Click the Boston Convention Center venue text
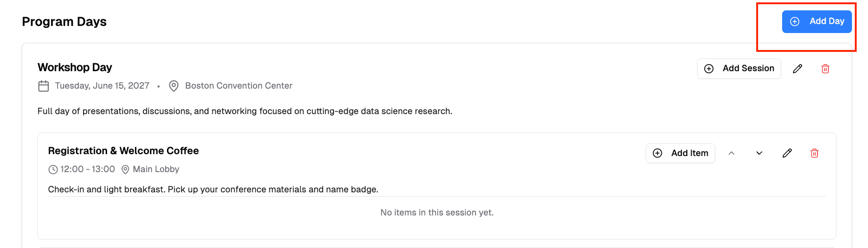The width and height of the screenshot is (868, 248). click(x=238, y=86)
